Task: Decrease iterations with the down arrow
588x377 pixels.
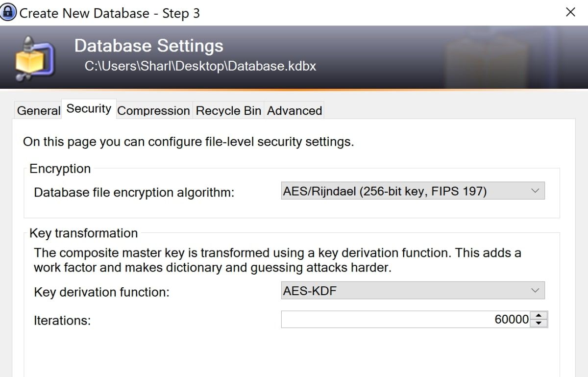Action: [539, 323]
